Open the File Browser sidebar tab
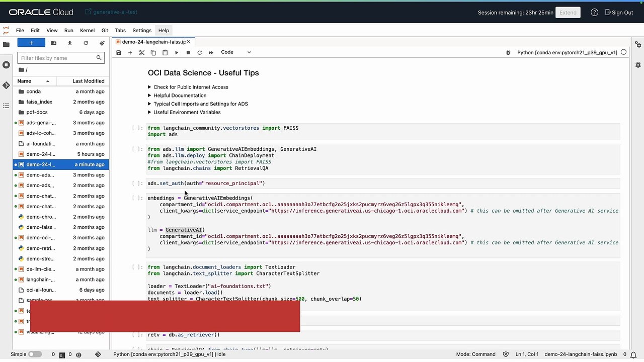This screenshot has width=644, height=362. click(6, 44)
